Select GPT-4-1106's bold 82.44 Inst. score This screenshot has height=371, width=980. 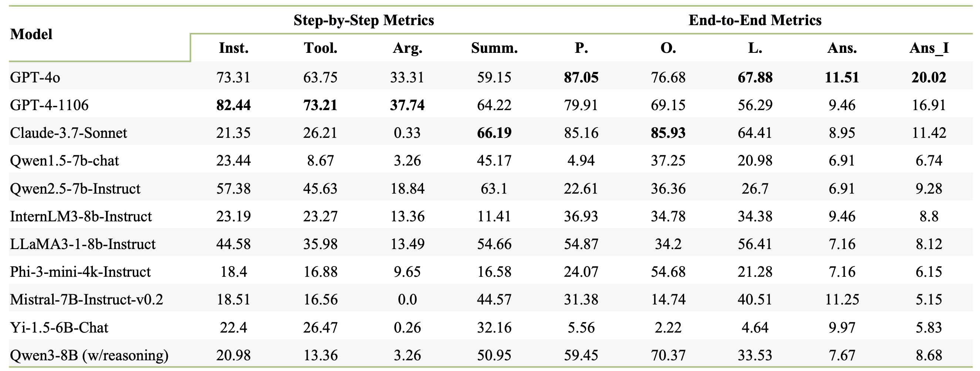(234, 105)
